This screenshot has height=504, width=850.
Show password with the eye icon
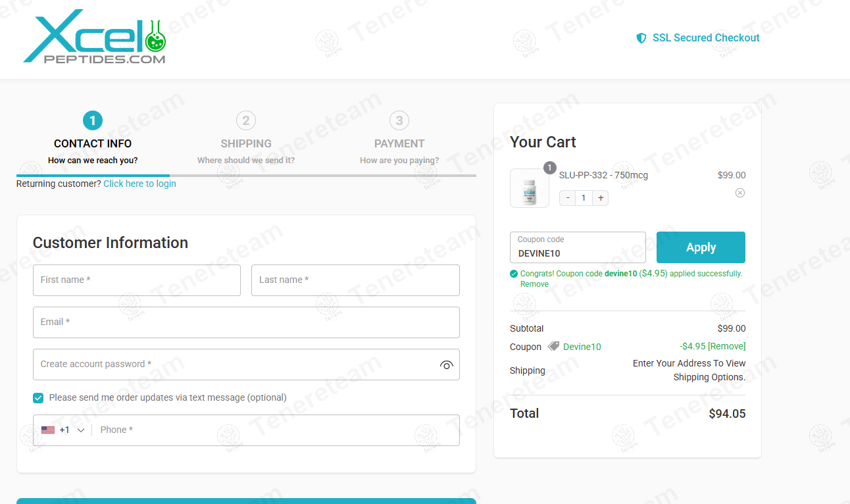pos(447,365)
